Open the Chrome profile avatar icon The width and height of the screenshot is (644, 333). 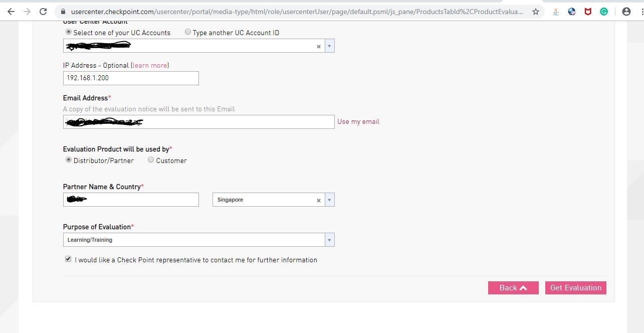point(626,12)
